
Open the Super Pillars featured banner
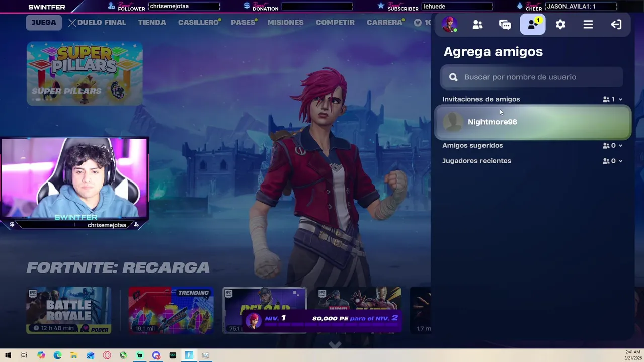(x=85, y=73)
